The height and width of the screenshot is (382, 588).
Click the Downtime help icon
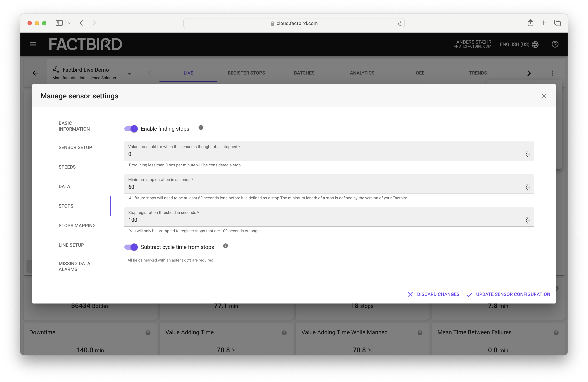pos(148,333)
